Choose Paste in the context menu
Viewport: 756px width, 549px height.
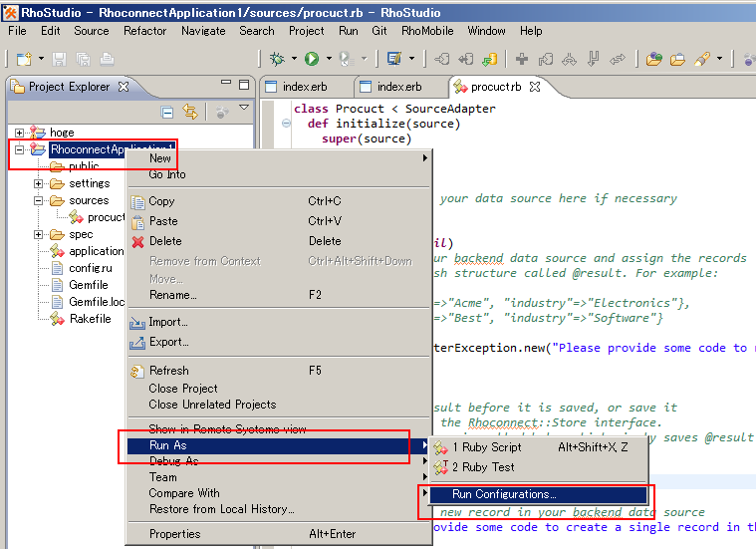coord(280,221)
